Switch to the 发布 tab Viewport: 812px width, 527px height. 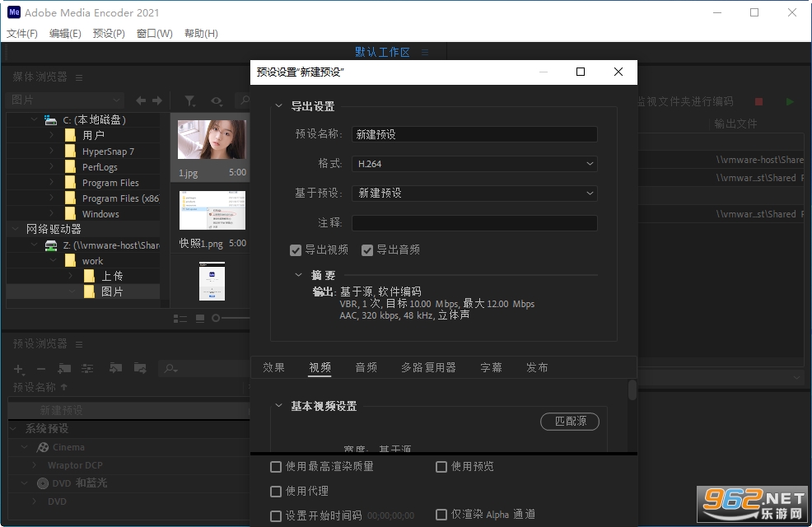537,367
